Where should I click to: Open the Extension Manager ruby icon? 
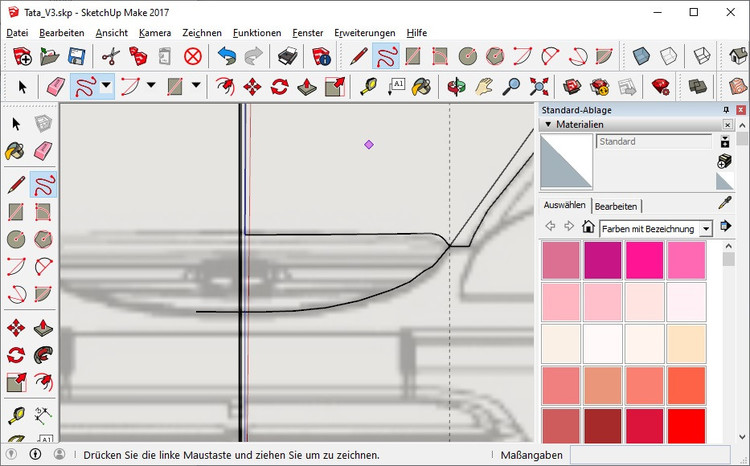click(x=661, y=87)
